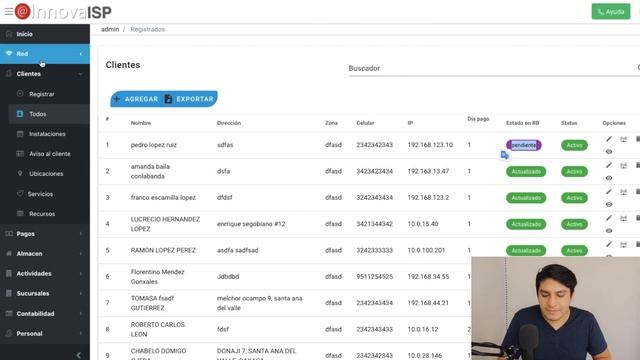View LUCRECIO HERNANDEZ LOPEZ via eye icon

pos(609,231)
